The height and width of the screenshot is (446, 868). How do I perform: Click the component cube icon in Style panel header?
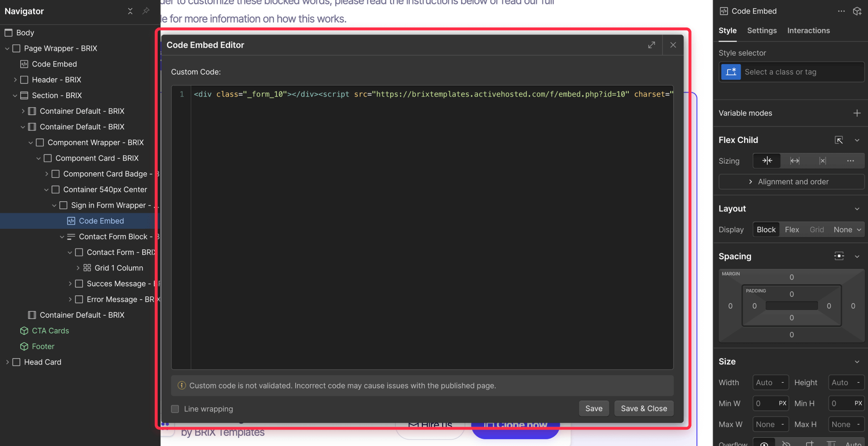click(857, 11)
